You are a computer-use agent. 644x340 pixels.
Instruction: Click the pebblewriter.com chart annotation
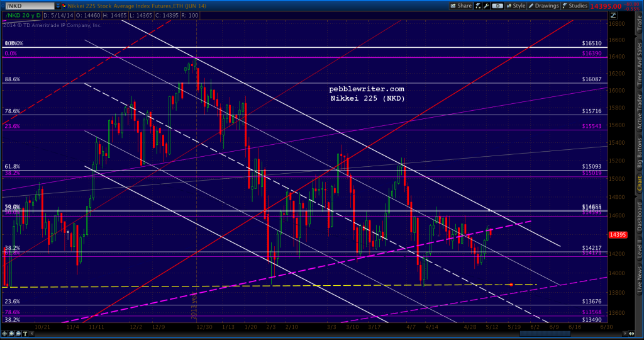tap(367, 89)
